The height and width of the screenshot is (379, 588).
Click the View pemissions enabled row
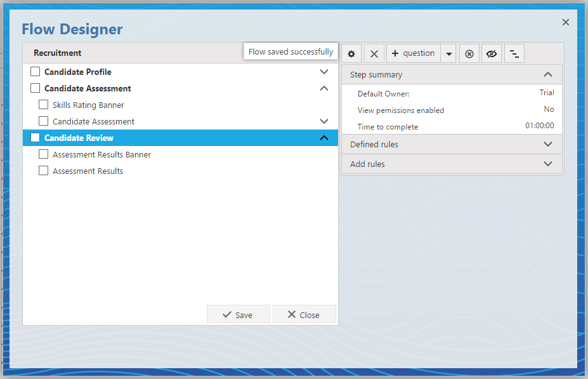(x=452, y=110)
